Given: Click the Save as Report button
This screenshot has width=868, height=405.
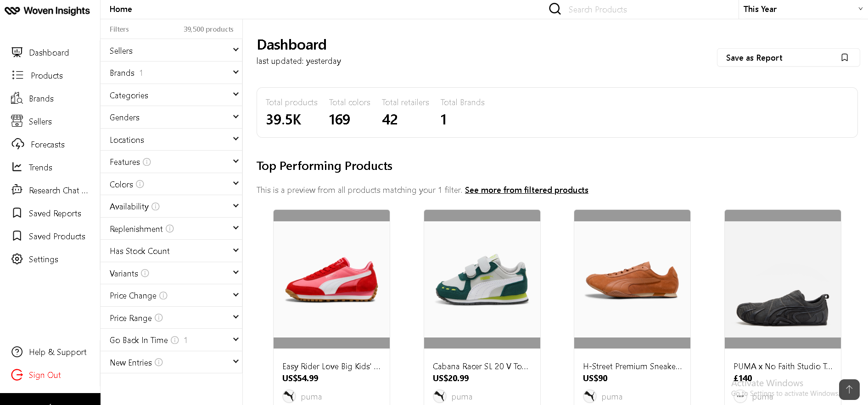Looking at the screenshot, I should (788, 58).
